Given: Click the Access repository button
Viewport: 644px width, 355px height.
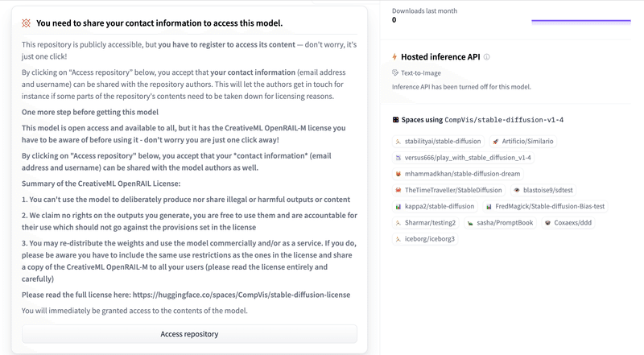Looking at the screenshot, I should coord(189,334).
